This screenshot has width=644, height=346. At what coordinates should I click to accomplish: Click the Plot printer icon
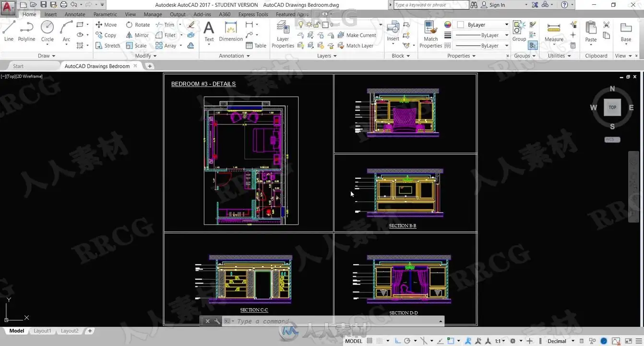63,5
